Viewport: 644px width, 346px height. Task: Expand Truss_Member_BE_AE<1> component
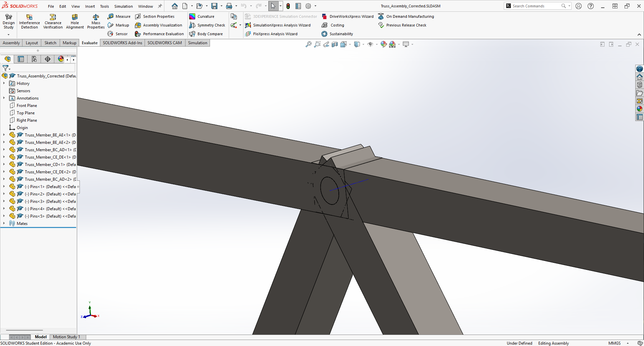tap(4, 135)
